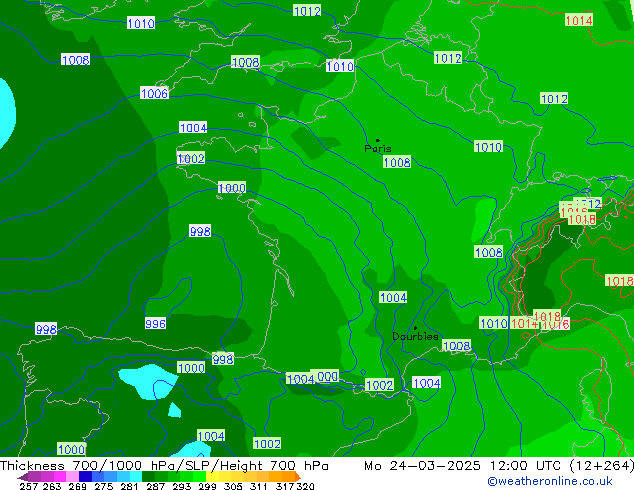634x490 pixels.
Task: Pick the dark green legend swatch above 287
Action: click(148, 476)
